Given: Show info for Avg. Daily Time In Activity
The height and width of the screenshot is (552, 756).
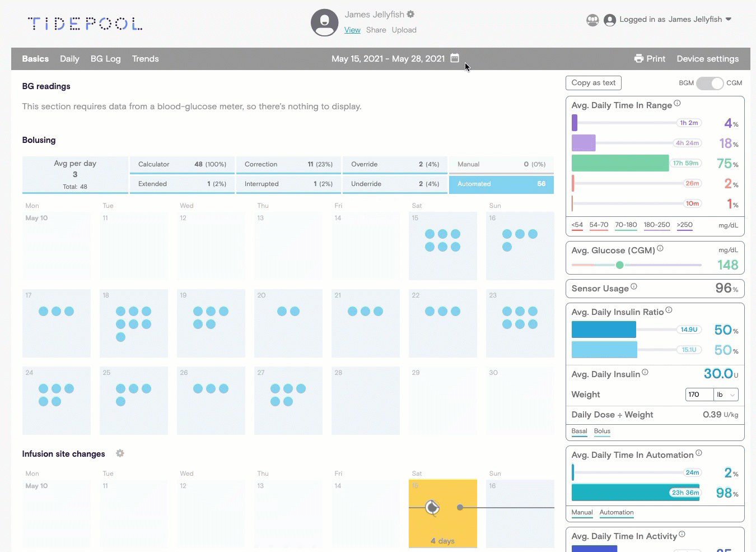Looking at the screenshot, I should click(x=682, y=534).
